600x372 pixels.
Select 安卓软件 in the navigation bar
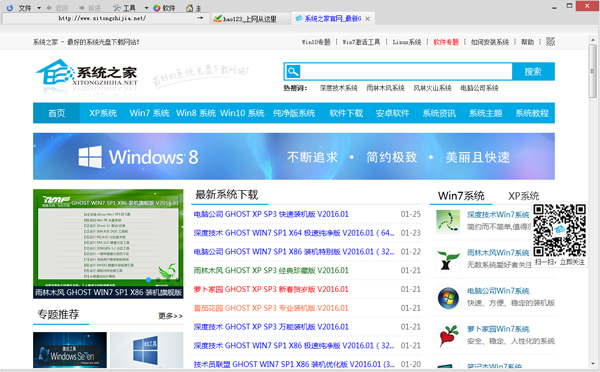tap(393, 113)
